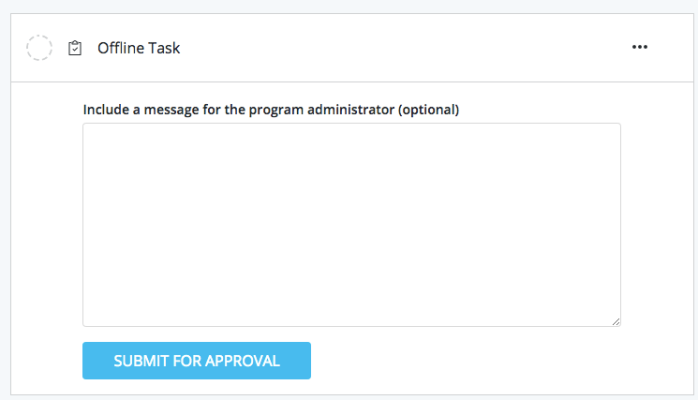Submit the offline task for approval
Screen dimensions: 698x400
(x=196, y=361)
